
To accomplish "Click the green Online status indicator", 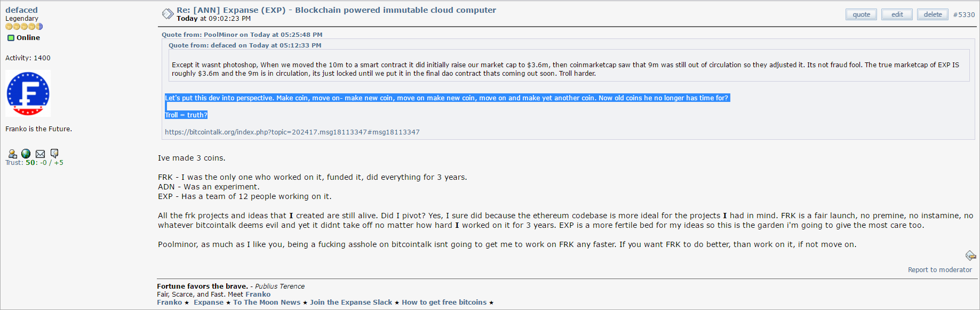I will coord(11,38).
